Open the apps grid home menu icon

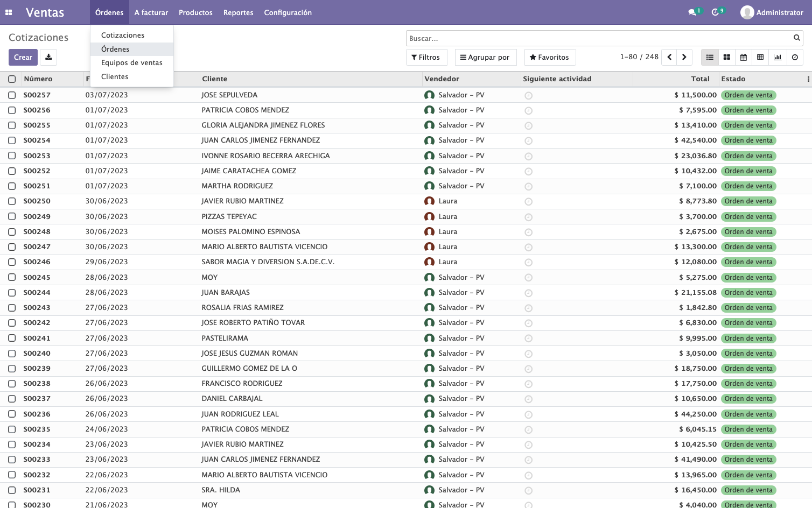tap(9, 12)
